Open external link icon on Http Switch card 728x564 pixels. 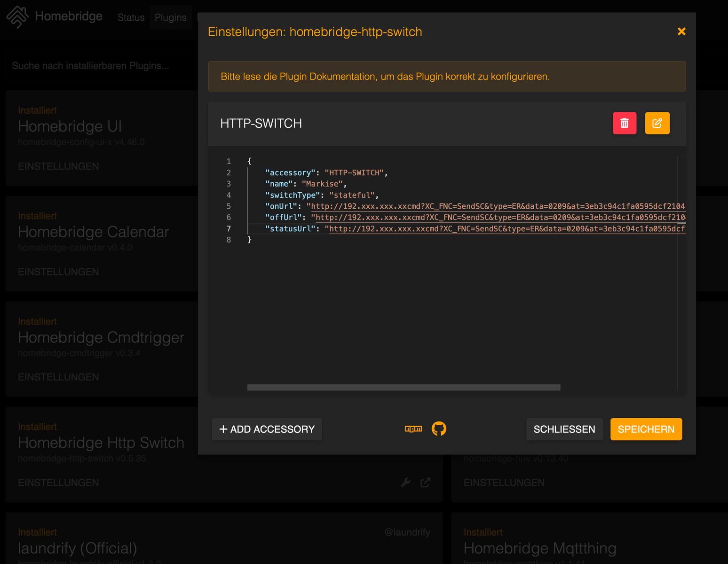pyautogui.click(x=425, y=482)
